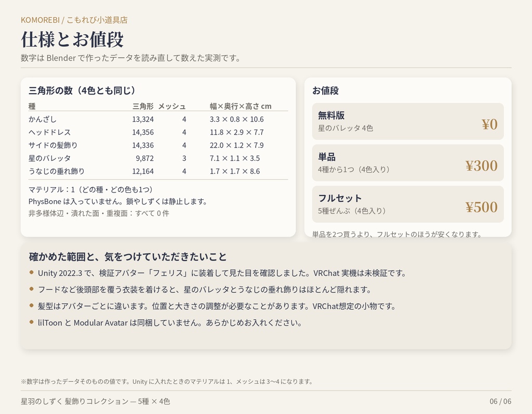Click the mesh count 3 for 星のバレッタ
The height and width of the screenshot is (414, 532).
coord(184,158)
